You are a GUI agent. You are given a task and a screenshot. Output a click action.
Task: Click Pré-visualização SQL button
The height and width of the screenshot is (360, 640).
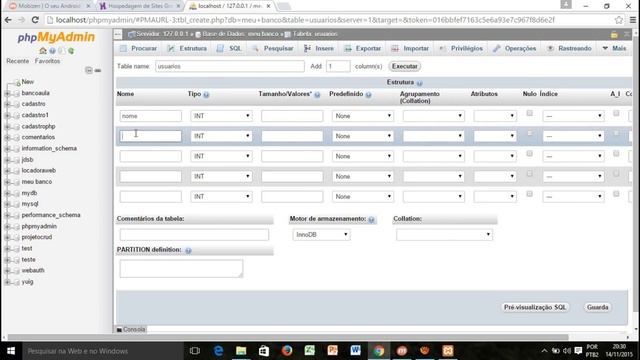(x=535, y=307)
